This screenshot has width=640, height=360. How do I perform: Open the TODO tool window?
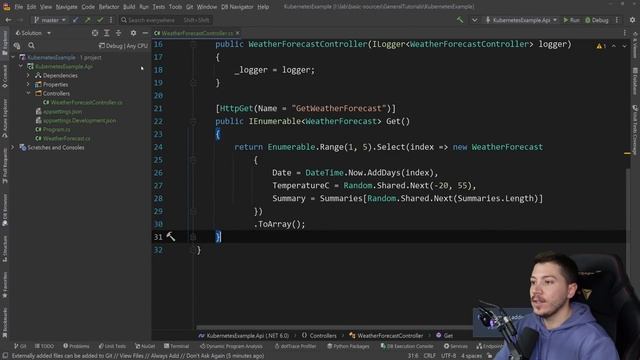44,346
